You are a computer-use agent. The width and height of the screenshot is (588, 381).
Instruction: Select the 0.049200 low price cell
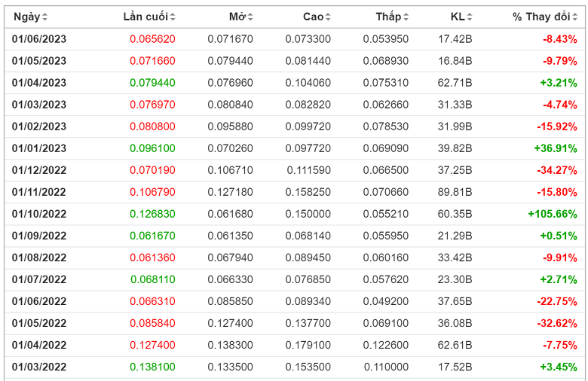tap(385, 302)
